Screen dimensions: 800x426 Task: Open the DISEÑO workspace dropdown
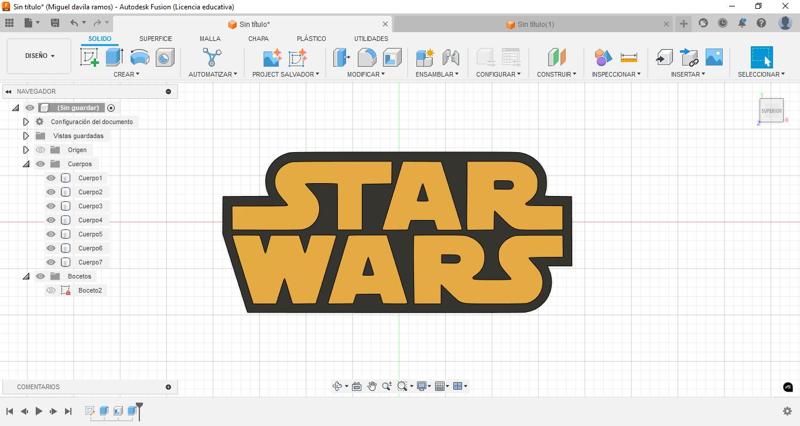pos(39,56)
